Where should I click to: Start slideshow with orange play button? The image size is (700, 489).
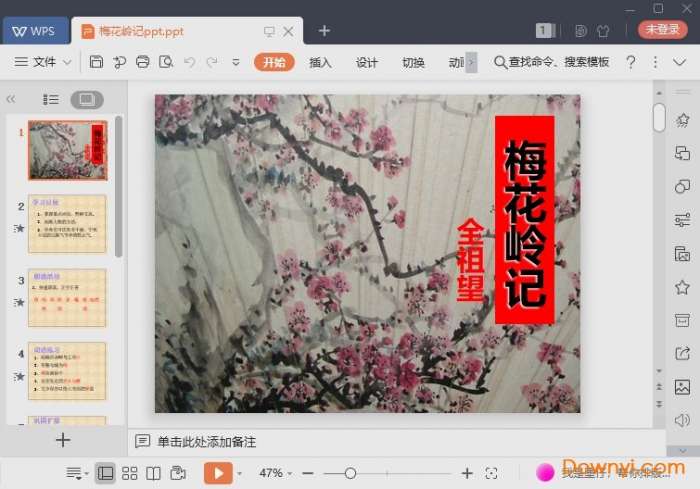click(x=217, y=473)
